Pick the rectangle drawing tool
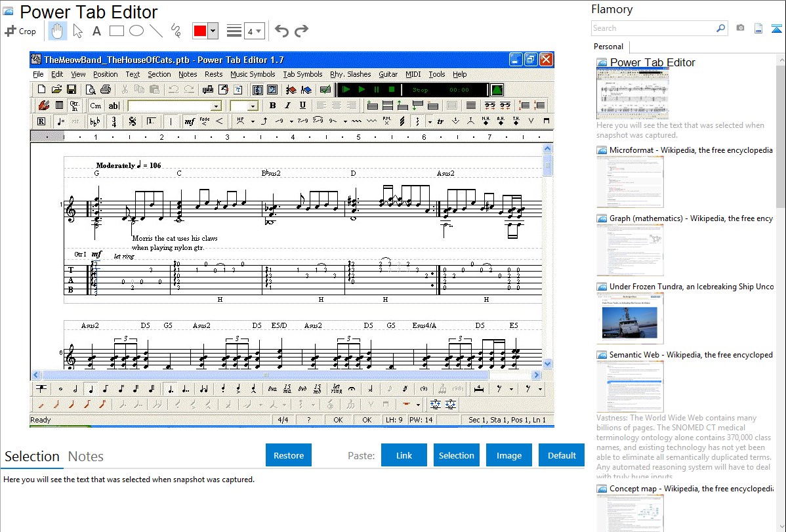 [x=116, y=31]
